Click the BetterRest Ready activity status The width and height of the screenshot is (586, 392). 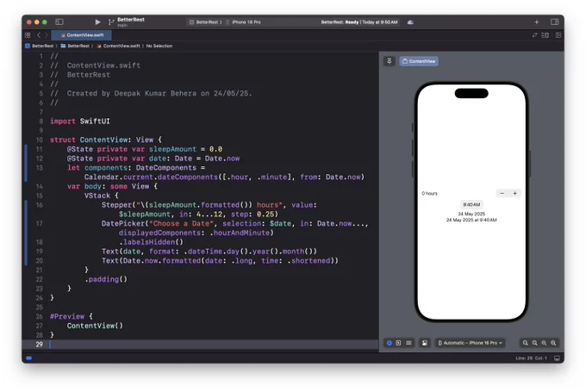point(359,22)
